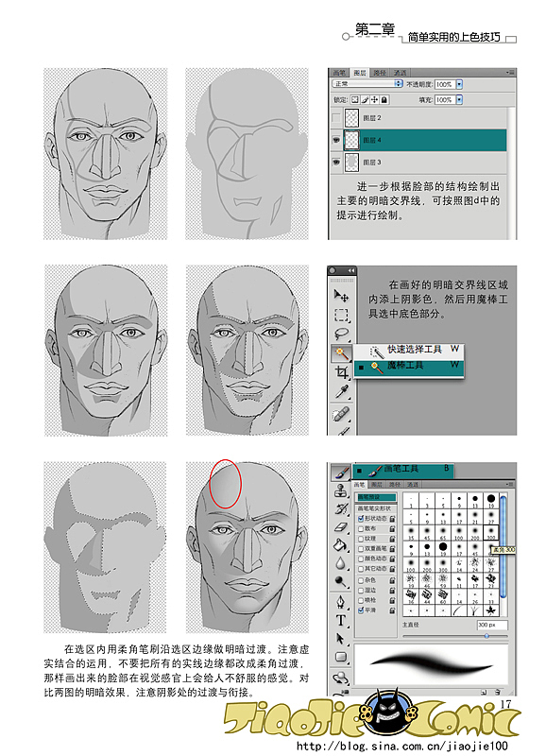This screenshot has width=546, height=756.
Task: Enable the 颜色动态 checkbox
Action: [361, 558]
